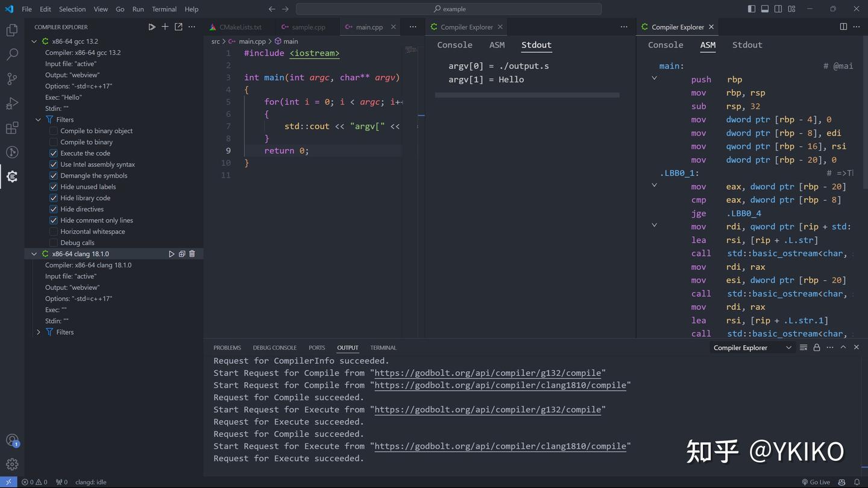
Task: Fold the ASM block below .LBB0_1
Action: [x=654, y=185]
